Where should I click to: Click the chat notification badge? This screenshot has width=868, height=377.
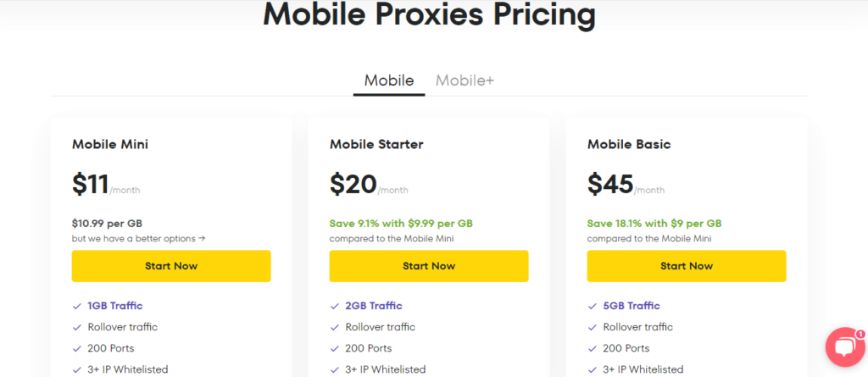pyautogui.click(x=860, y=334)
